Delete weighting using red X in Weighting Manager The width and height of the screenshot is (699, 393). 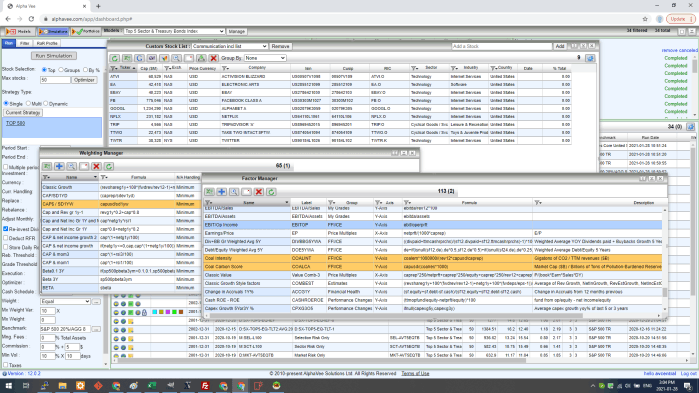[96, 166]
